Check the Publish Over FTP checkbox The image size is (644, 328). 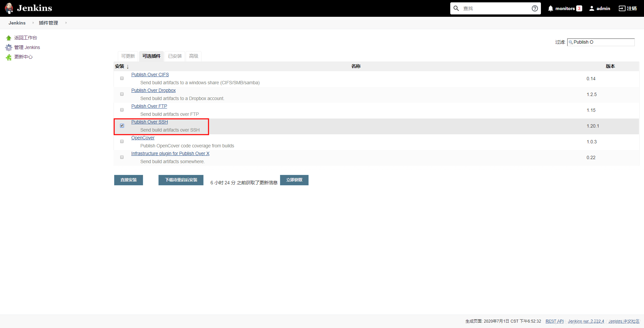pos(122,110)
